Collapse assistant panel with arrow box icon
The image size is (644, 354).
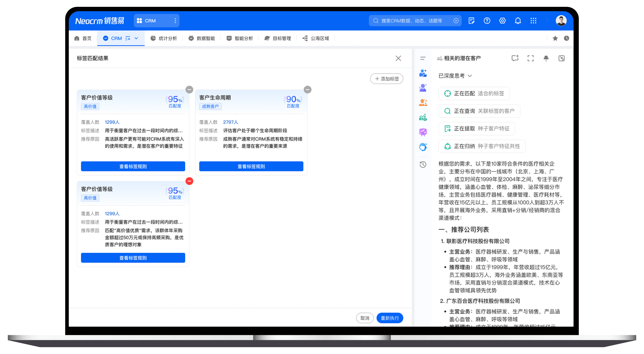pos(562,58)
